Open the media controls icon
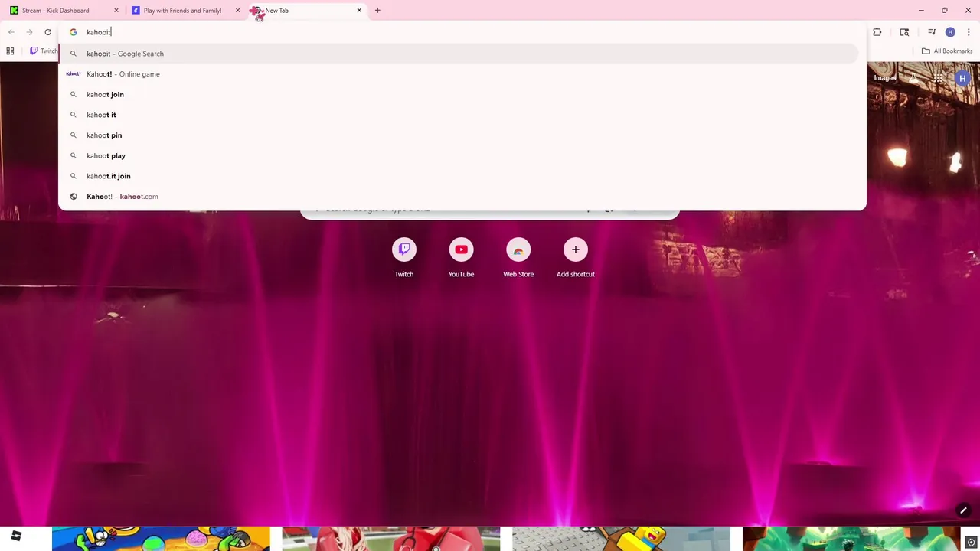Viewport: 980px width, 551px height. point(932,32)
